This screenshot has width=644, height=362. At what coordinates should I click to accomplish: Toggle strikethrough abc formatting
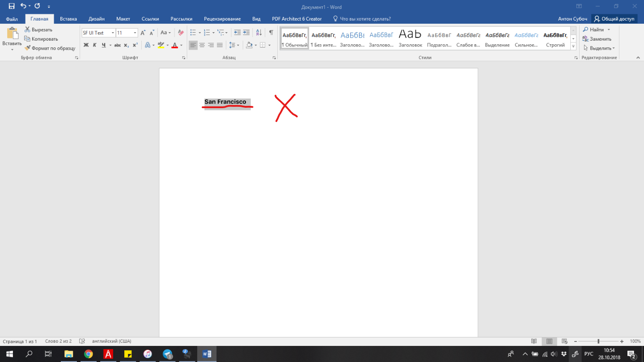click(x=118, y=45)
